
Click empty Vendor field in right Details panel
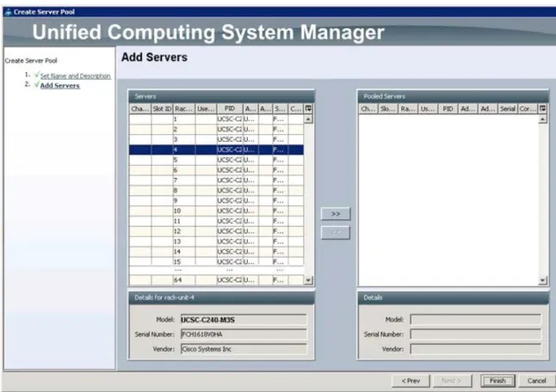[x=475, y=349]
